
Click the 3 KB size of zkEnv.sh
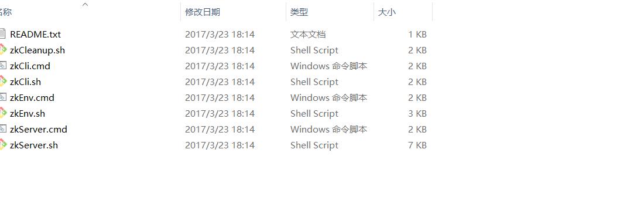tap(417, 113)
